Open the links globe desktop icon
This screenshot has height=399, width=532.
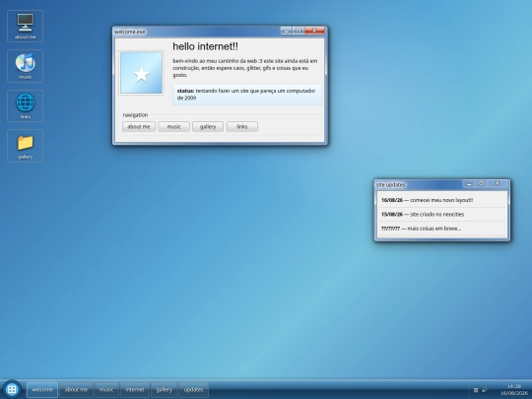pos(25,105)
